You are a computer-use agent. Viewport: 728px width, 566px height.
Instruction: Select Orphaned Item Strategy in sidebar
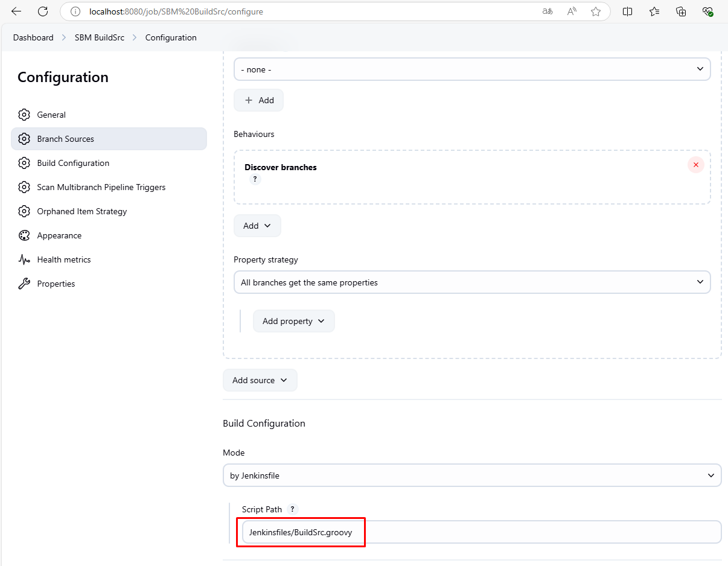point(81,211)
